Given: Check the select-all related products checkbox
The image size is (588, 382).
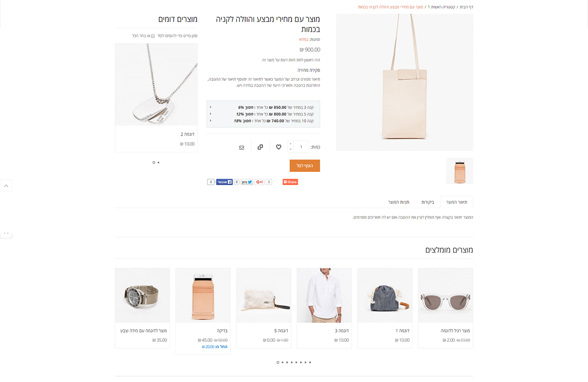Looking at the screenshot, I should (x=153, y=36).
